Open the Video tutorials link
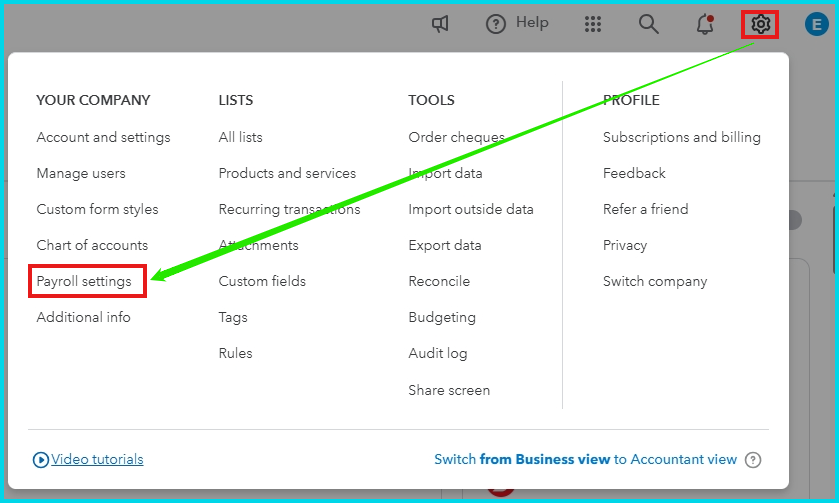839x503 pixels. pos(97,460)
